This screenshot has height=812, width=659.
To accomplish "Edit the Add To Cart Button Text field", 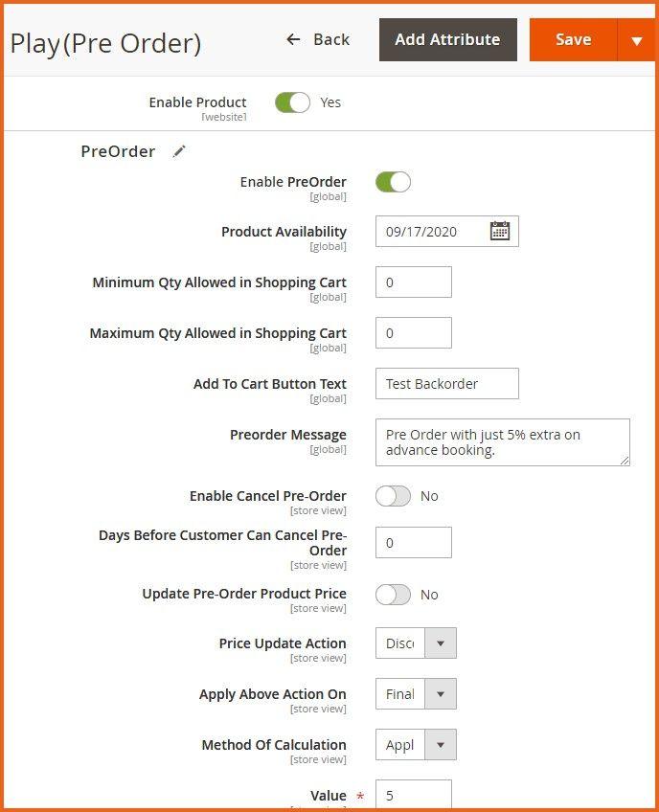I will click(x=446, y=384).
